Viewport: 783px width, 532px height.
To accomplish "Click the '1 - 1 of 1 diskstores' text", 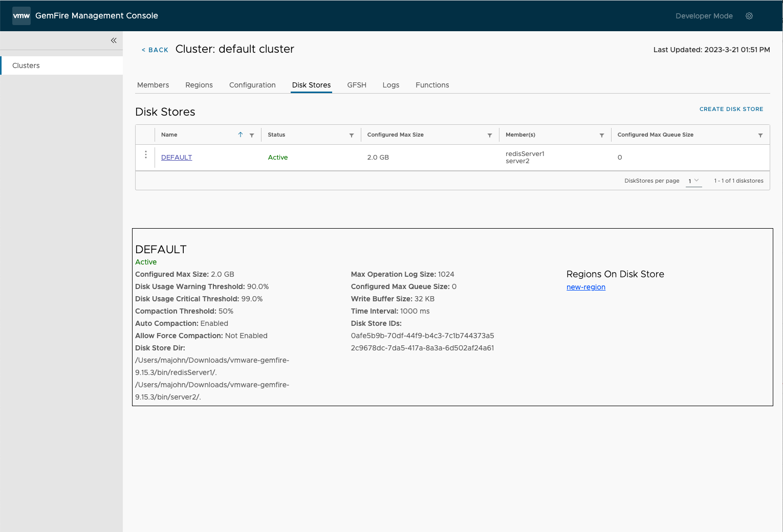I will click(738, 181).
